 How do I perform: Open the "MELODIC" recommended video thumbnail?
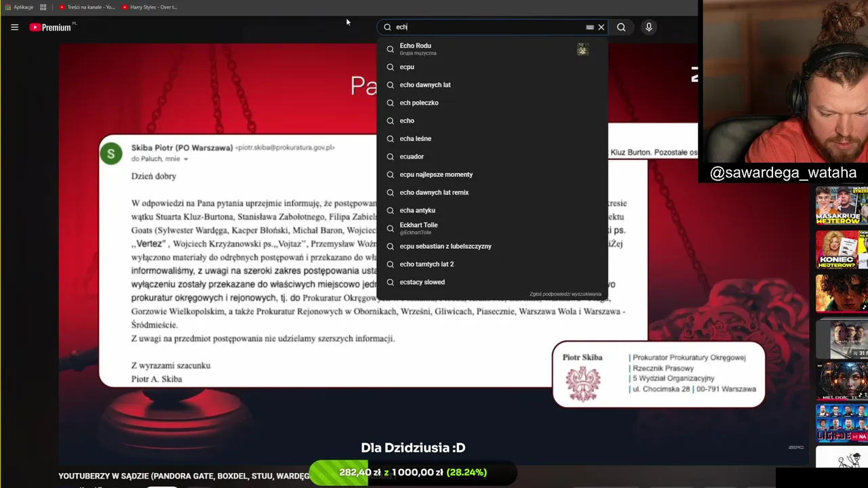[842, 380]
